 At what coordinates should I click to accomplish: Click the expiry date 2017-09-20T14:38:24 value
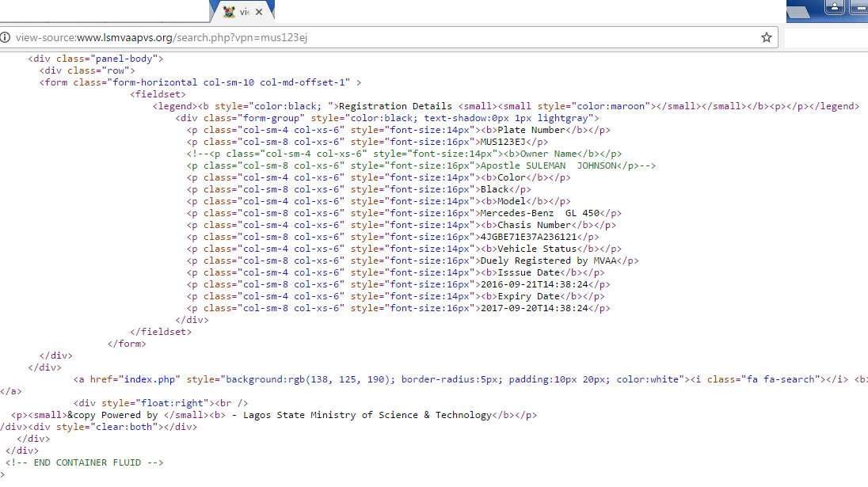pyautogui.click(x=535, y=309)
